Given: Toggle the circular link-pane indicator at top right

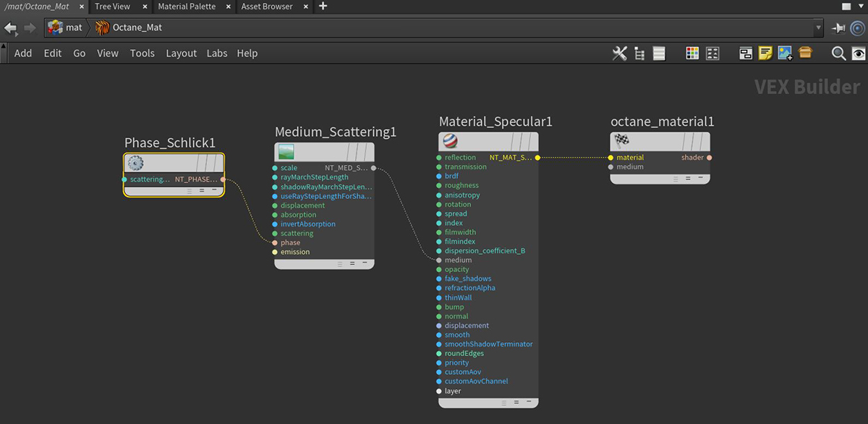Looking at the screenshot, I should tap(857, 28).
